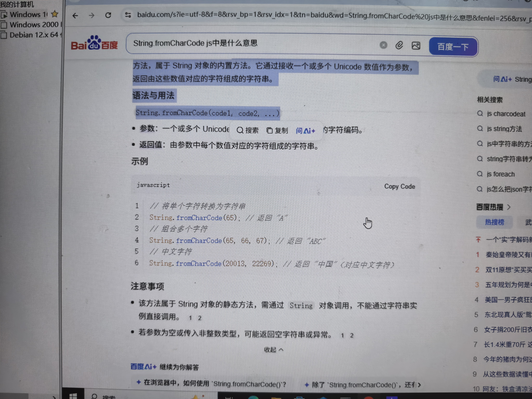The height and width of the screenshot is (399, 532).
Task: Click the browser back arrow
Action: (x=75, y=16)
